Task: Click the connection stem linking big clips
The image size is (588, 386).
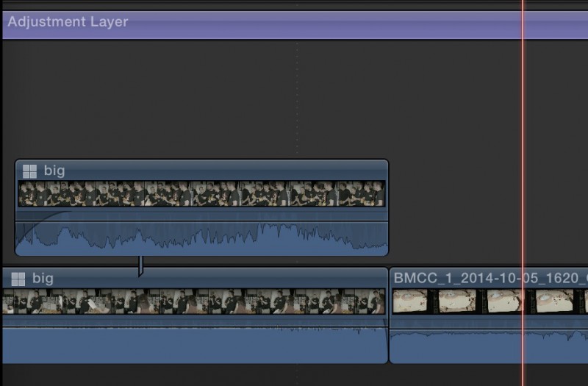Action: [140, 266]
